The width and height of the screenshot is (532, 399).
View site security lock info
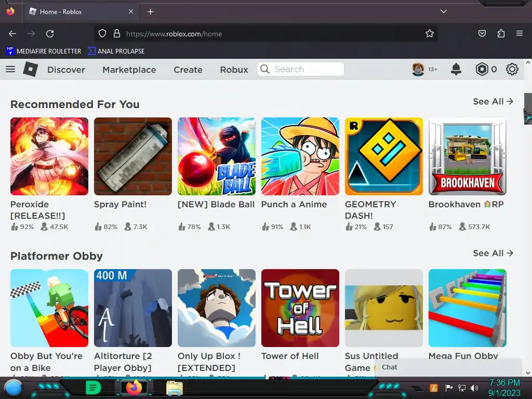pyautogui.click(x=117, y=34)
